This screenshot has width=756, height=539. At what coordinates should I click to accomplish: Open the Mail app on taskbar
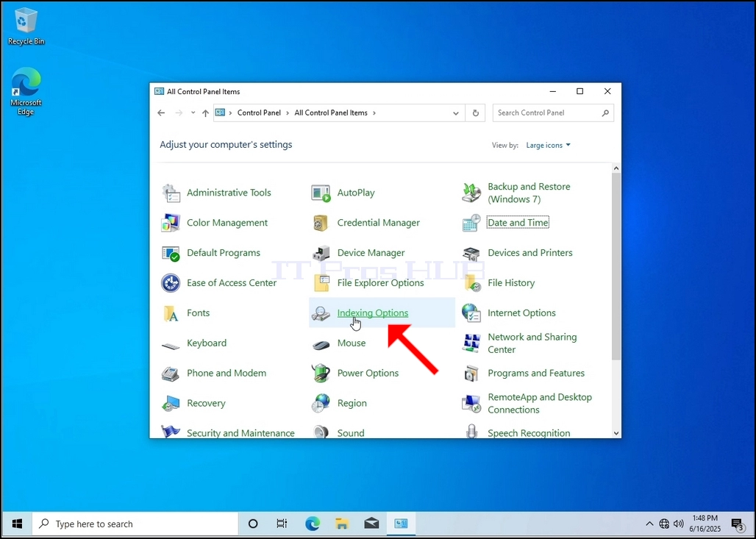(371, 524)
